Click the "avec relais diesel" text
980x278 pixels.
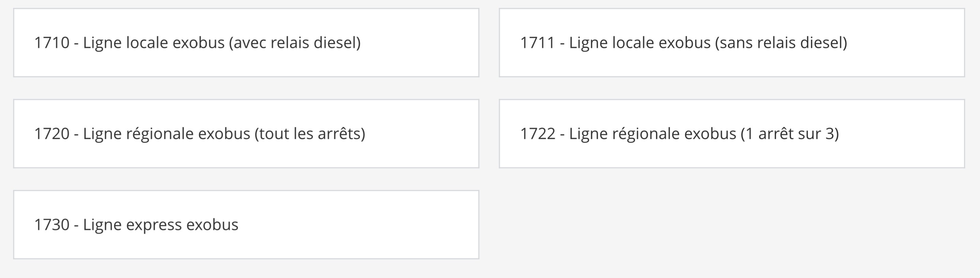[x=295, y=43]
